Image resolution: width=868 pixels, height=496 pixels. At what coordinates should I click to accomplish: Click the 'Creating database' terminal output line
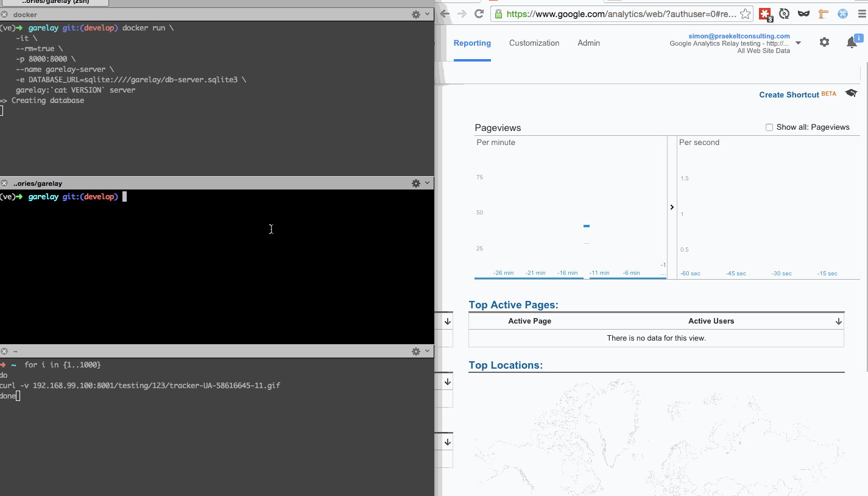click(x=42, y=101)
